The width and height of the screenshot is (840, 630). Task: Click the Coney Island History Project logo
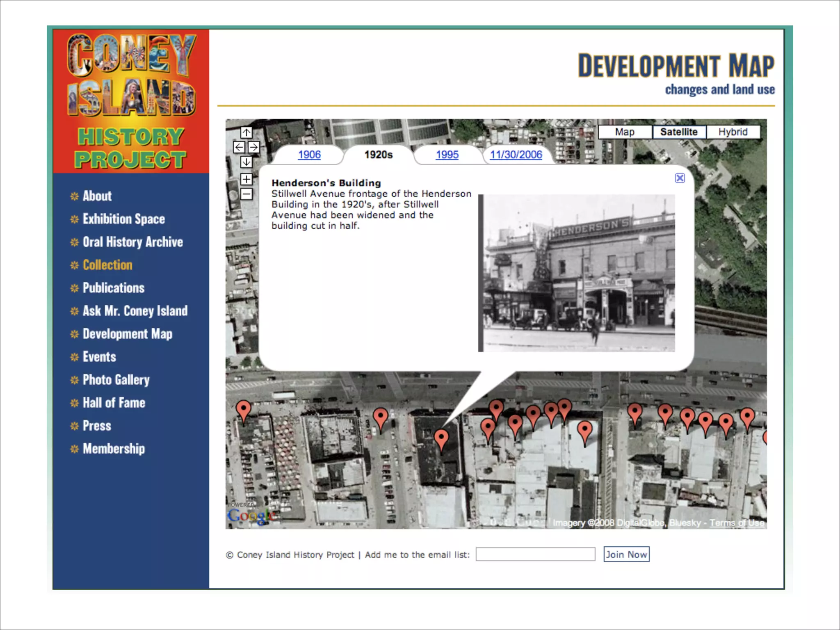[131, 100]
